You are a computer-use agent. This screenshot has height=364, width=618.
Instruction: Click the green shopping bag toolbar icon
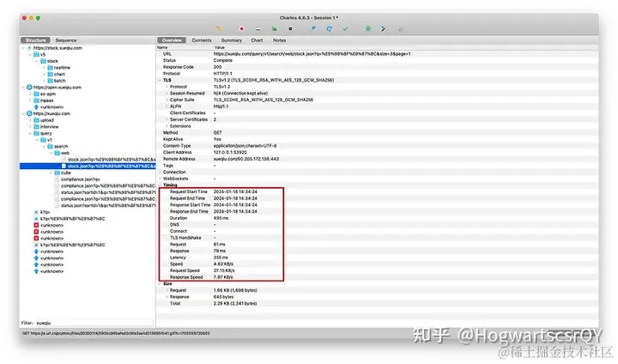[x=367, y=28]
